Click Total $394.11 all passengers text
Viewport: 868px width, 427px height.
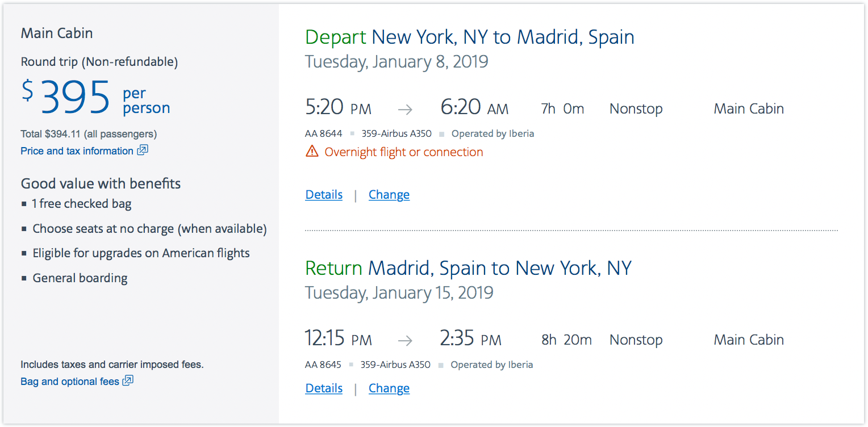(x=89, y=134)
